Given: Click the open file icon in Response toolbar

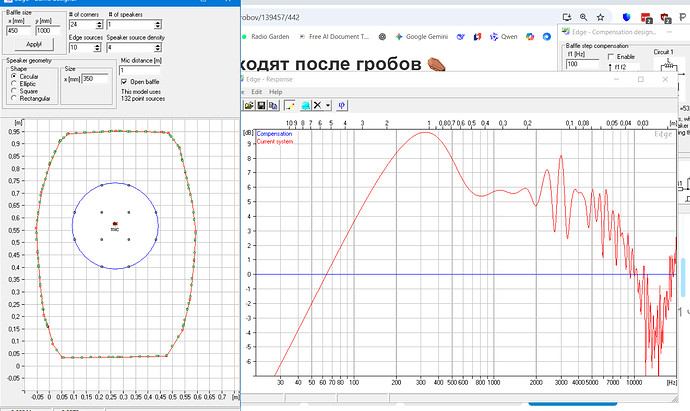Looking at the screenshot, I should [247, 105].
